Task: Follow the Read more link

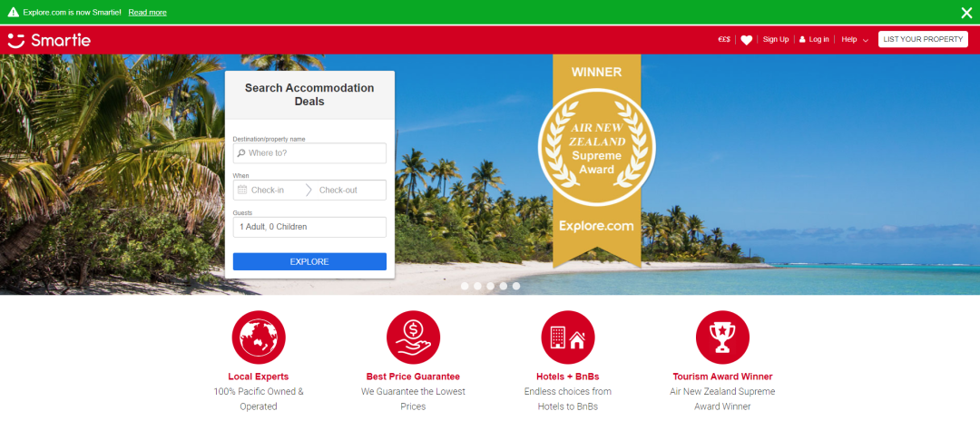Action: pyautogui.click(x=148, y=13)
